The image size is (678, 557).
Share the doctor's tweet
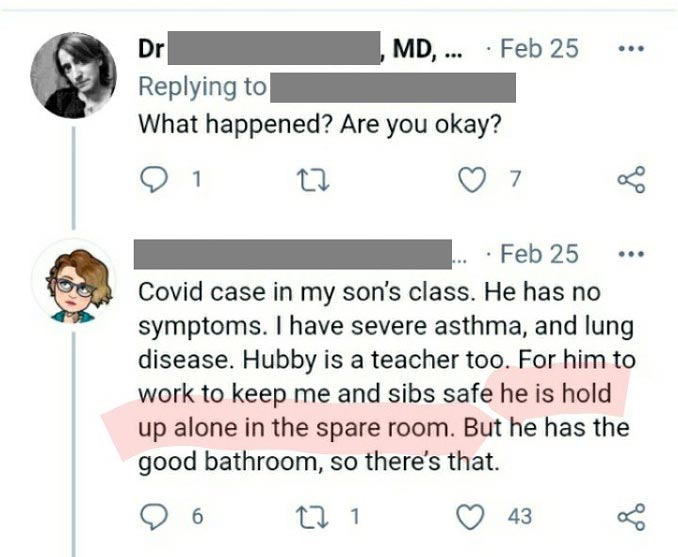630,180
